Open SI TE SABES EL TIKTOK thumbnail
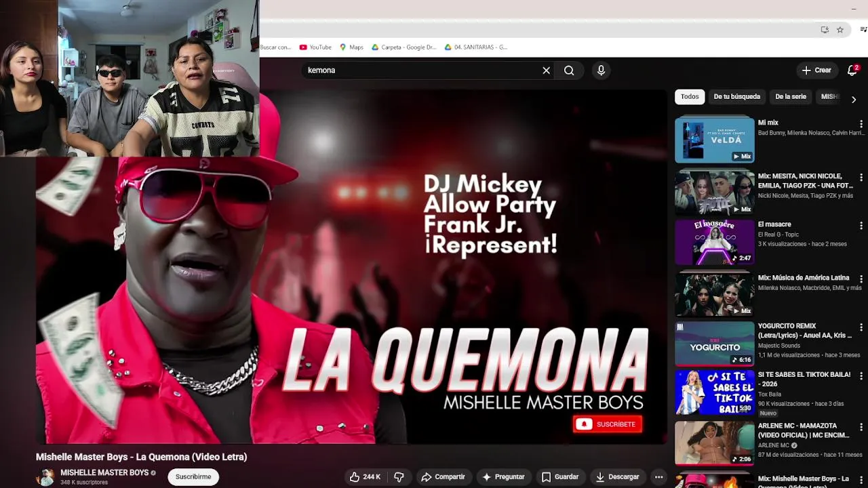868x488 pixels. pos(714,392)
